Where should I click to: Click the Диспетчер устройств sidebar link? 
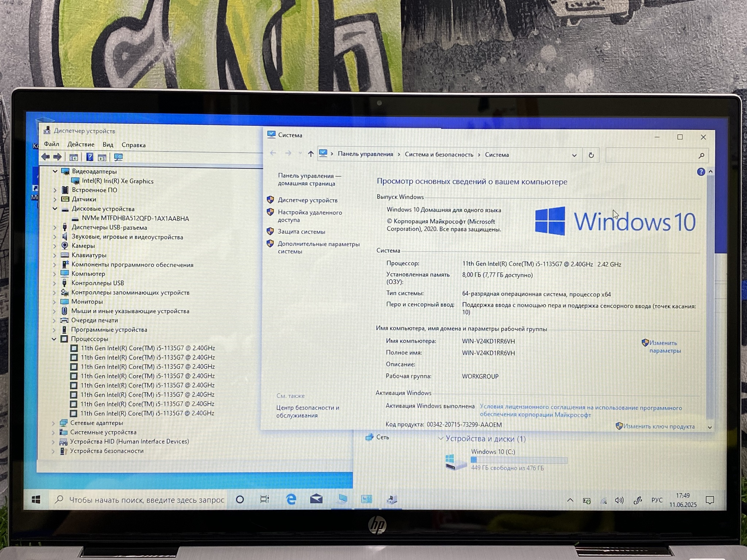[x=307, y=200]
